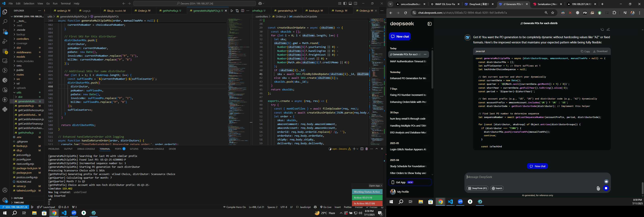Open the Search view in VS Code activity bar
The image size is (644, 217).
click(x=5, y=22)
